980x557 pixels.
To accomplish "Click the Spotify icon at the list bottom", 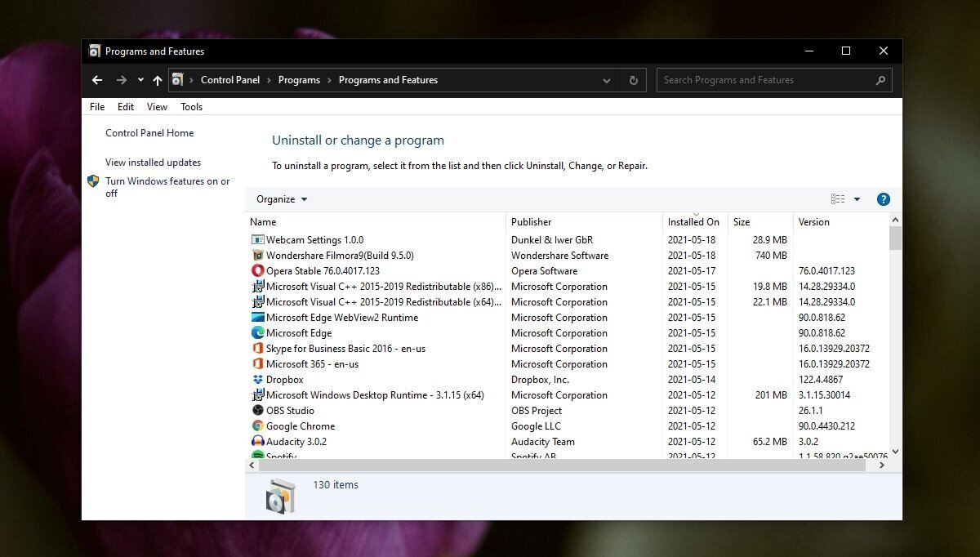I will (259, 455).
